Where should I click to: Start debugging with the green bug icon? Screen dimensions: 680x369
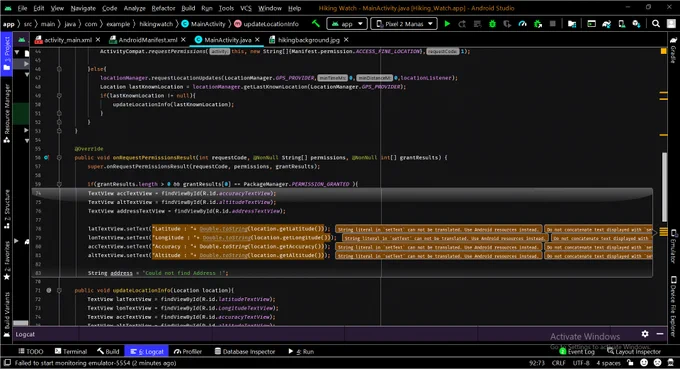[x=492, y=24]
